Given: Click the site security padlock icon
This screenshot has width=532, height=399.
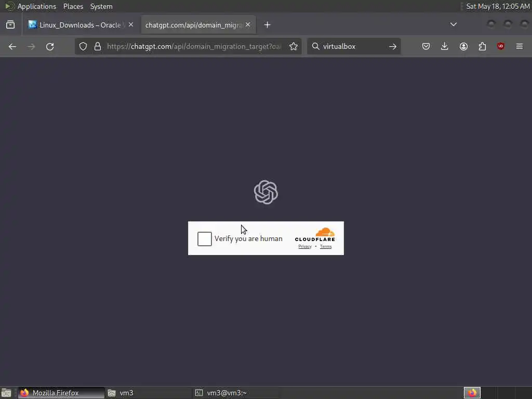Looking at the screenshot, I should [x=98, y=46].
